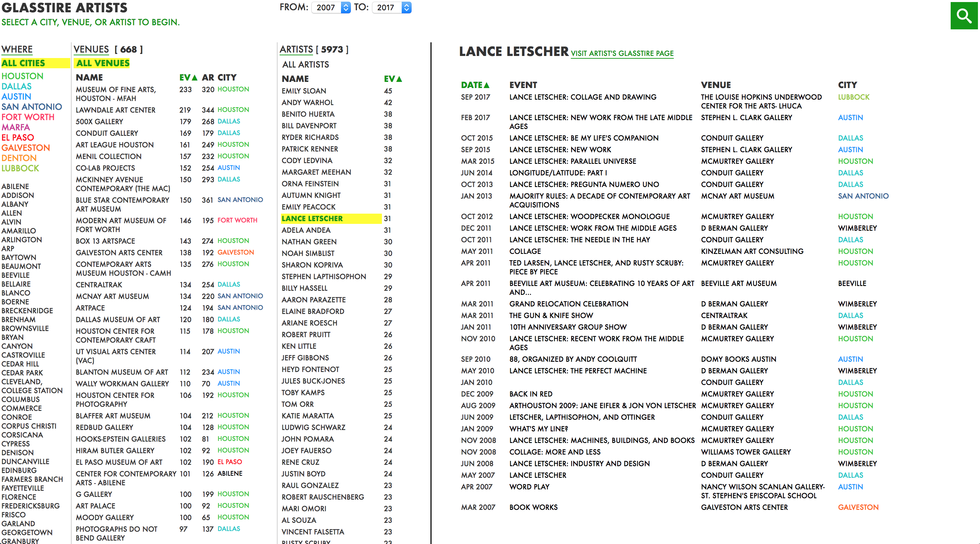Filter by Lubbock in city list
980x544 pixels.
click(x=20, y=169)
